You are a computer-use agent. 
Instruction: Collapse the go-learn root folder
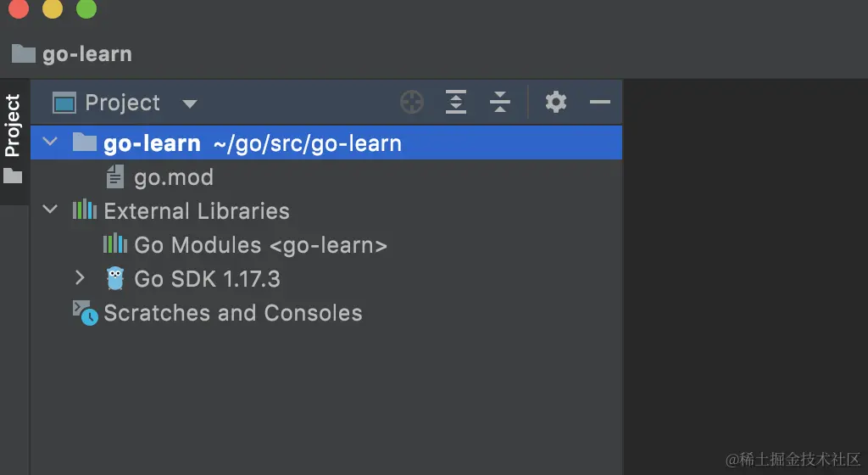pyautogui.click(x=51, y=142)
